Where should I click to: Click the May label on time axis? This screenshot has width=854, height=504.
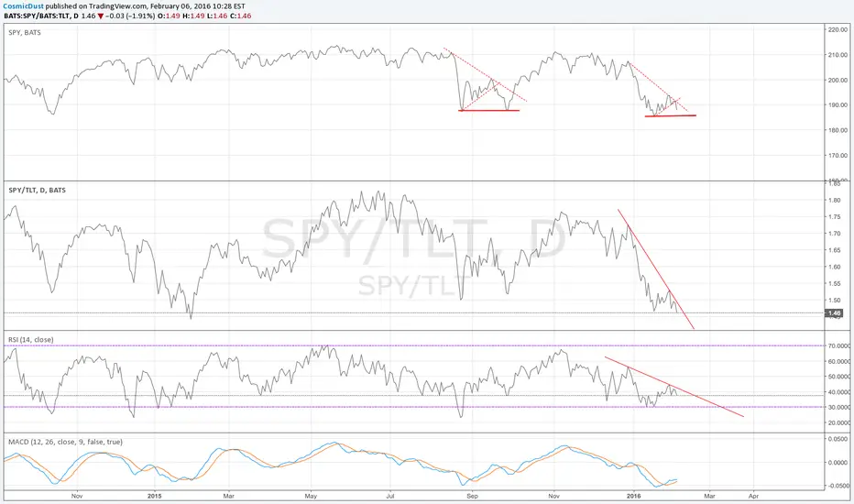(x=311, y=497)
